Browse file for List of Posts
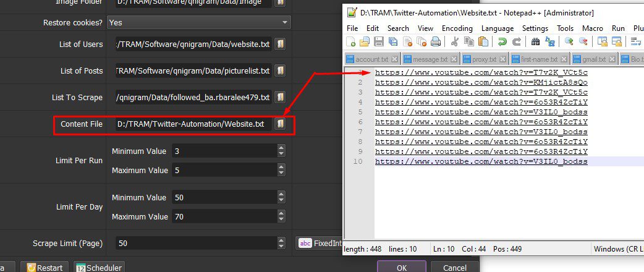The height and width of the screenshot is (272, 644). (280, 70)
